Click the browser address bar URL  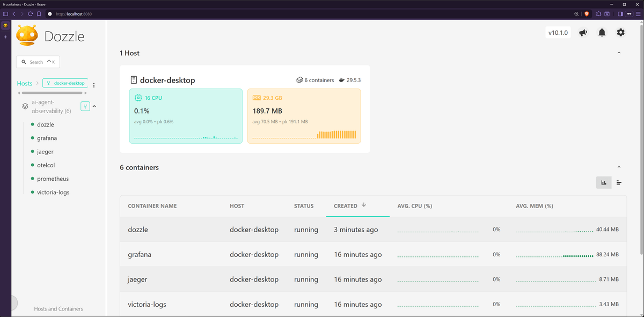[x=74, y=13]
